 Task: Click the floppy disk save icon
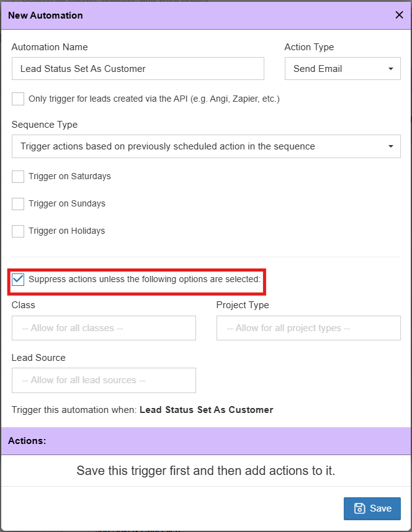[360, 508]
